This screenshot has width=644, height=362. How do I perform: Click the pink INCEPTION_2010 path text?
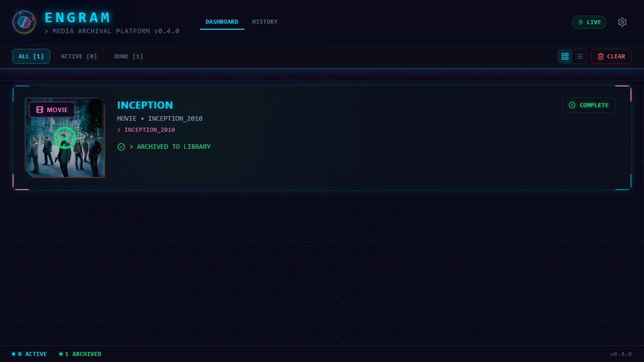[149, 130]
